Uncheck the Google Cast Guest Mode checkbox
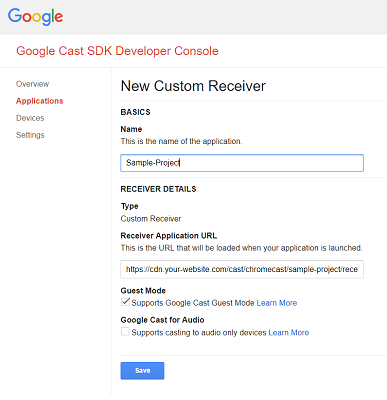 [x=125, y=302]
